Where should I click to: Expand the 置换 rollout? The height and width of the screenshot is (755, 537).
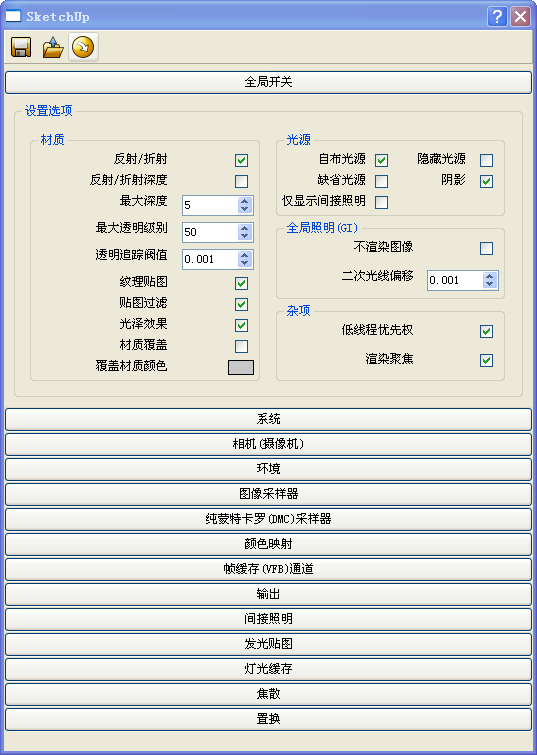(268, 720)
